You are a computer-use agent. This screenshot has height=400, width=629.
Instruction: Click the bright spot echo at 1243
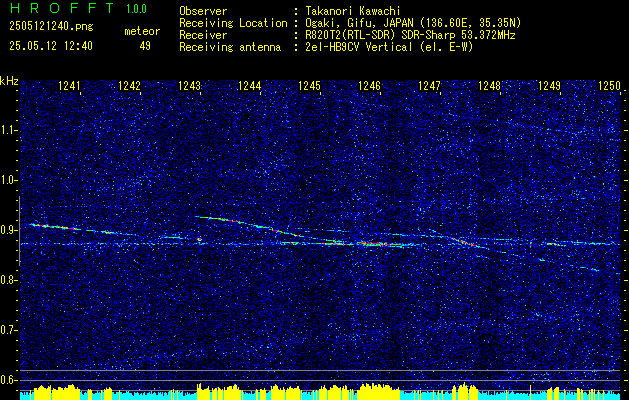tap(199, 240)
